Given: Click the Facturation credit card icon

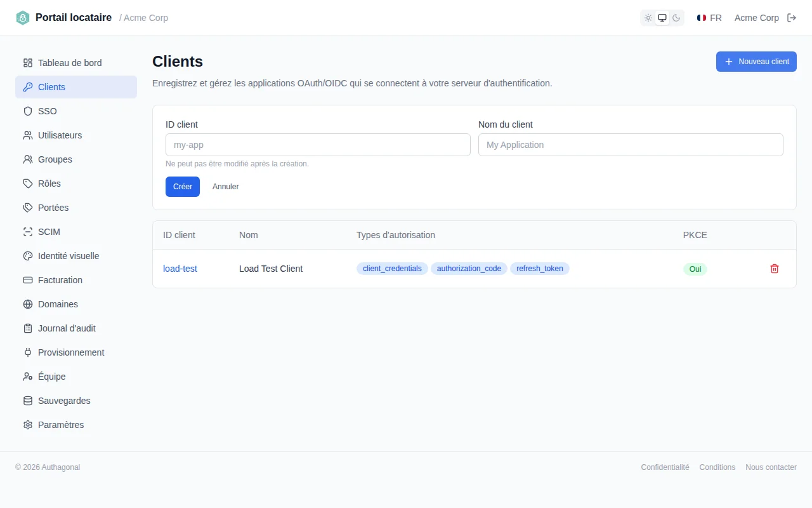Looking at the screenshot, I should (x=28, y=280).
